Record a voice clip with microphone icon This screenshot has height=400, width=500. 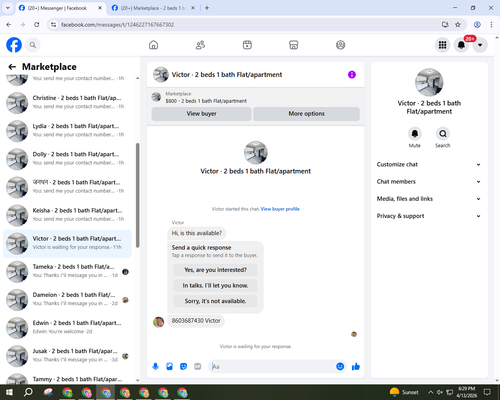[x=155, y=367]
